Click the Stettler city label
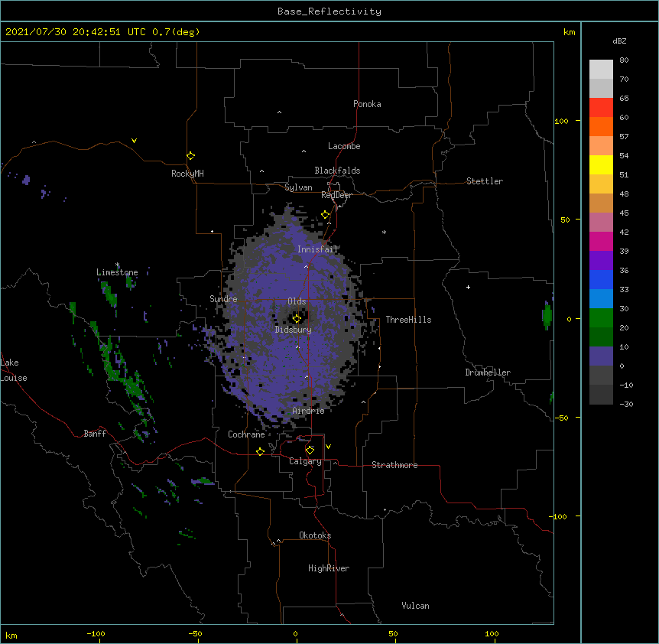The height and width of the screenshot is (644, 659). pos(485,181)
